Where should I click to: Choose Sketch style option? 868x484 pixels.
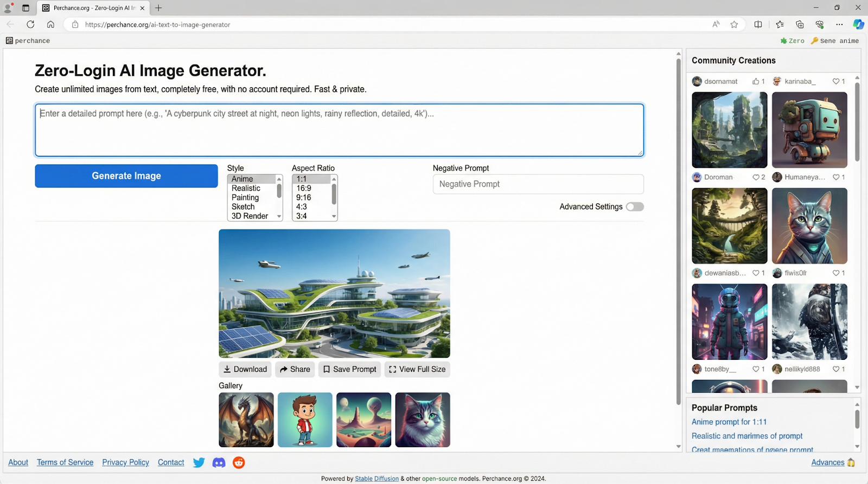tap(252, 206)
